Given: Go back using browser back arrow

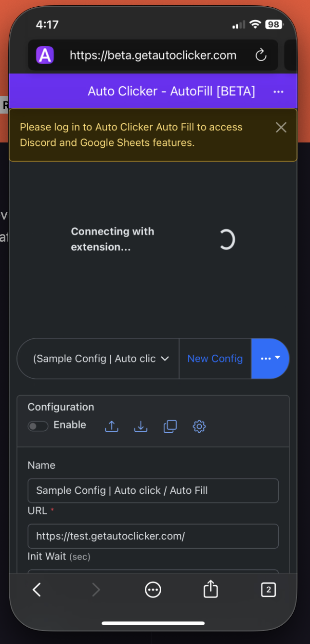Looking at the screenshot, I should click(37, 589).
